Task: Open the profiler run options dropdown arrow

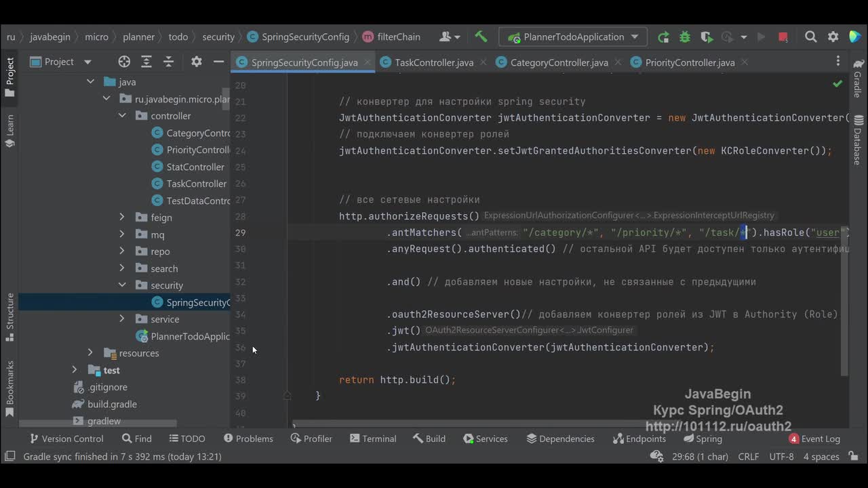Action: click(x=744, y=37)
